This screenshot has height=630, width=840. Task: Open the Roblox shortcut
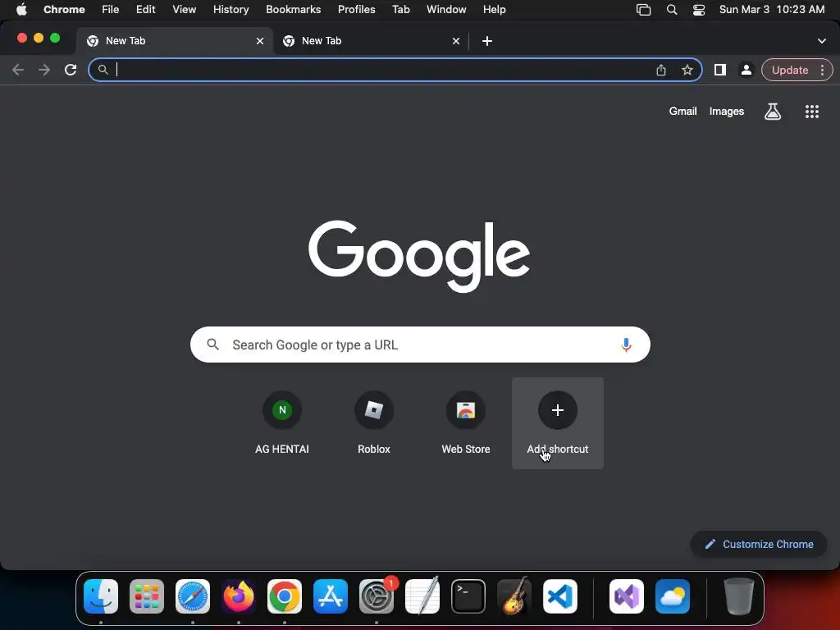374,423
